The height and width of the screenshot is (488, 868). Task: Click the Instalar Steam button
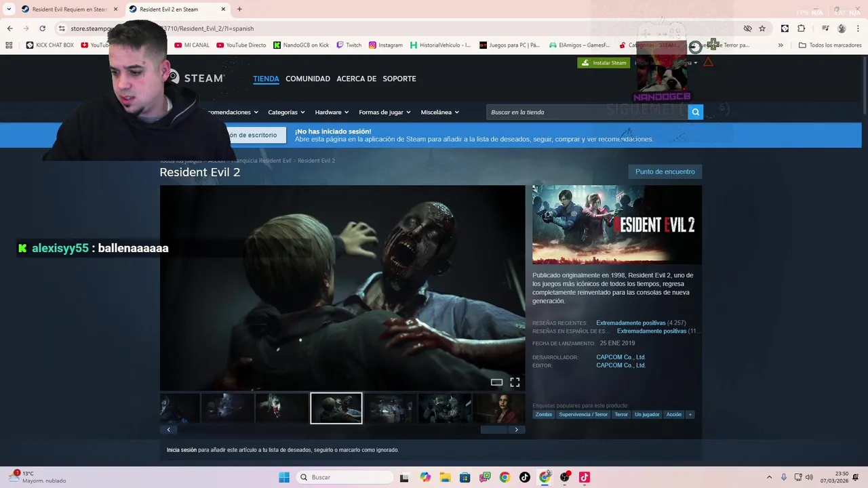tap(604, 63)
